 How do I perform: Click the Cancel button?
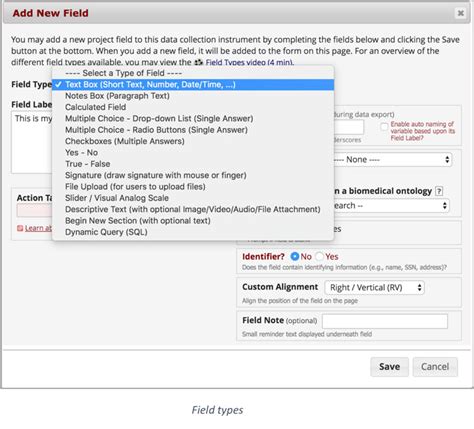pyautogui.click(x=435, y=367)
